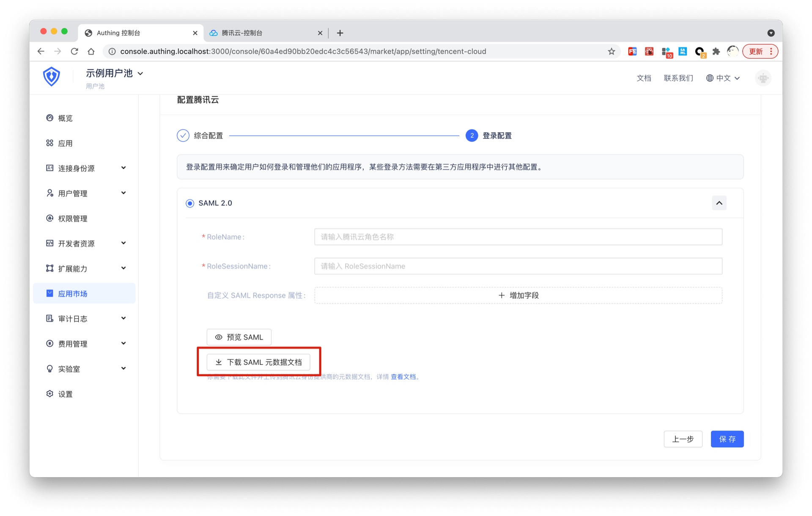This screenshot has width=812, height=516.
Task: Select 应用市场 in the sidebar
Action: 73,294
